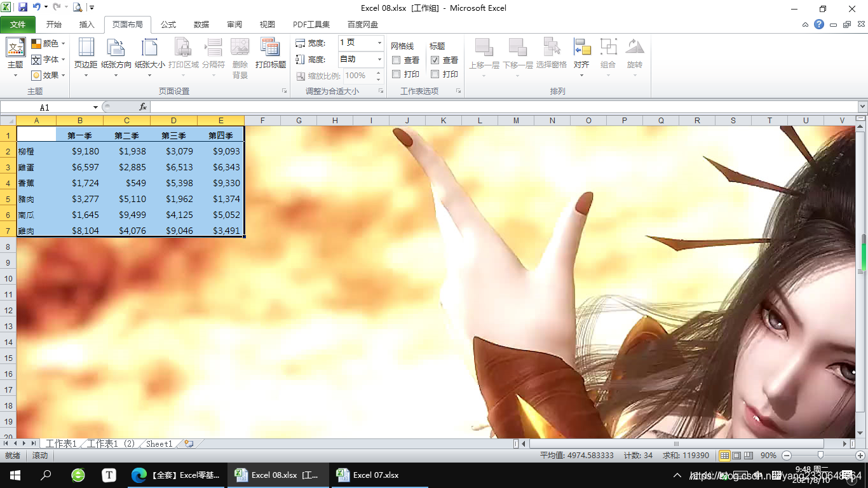Switch to sheet tab 工作表1 (2)

[111, 444]
